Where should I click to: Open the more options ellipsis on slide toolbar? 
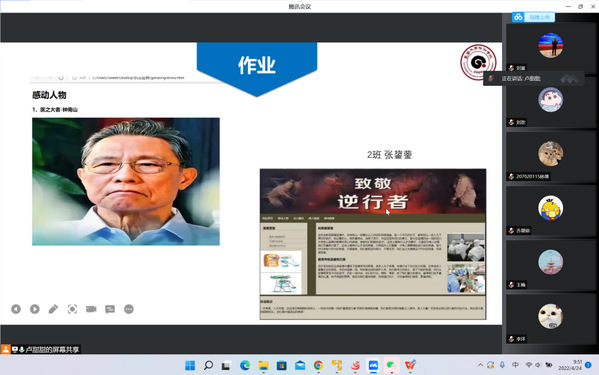pos(129,309)
